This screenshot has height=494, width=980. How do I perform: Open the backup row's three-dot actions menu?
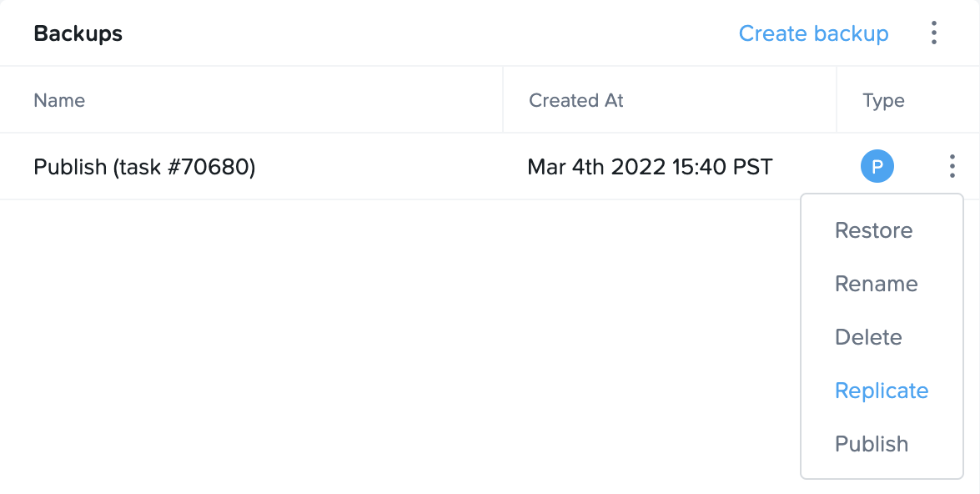(x=951, y=166)
